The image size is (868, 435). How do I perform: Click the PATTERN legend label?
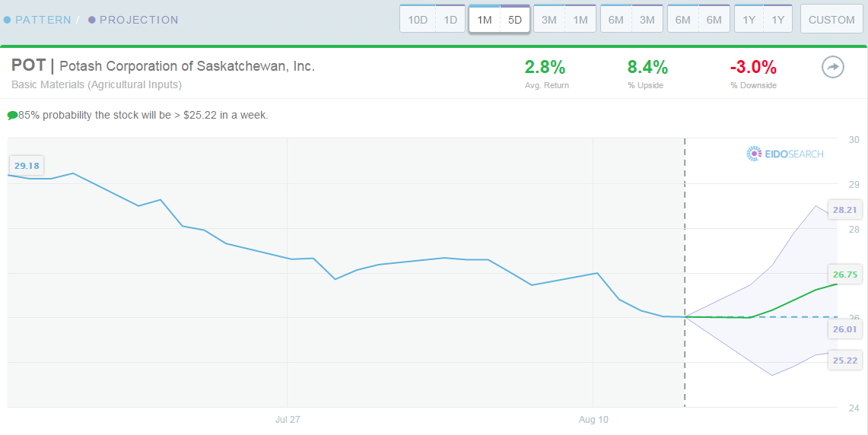point(43,20)
